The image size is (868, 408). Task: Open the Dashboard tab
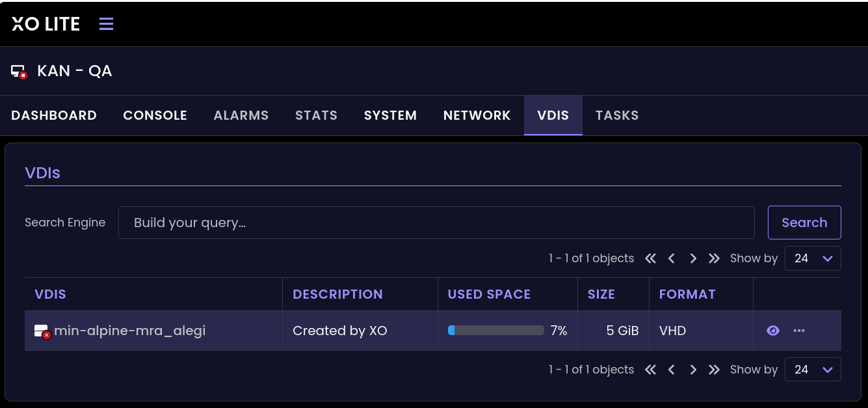coord(54,115)
